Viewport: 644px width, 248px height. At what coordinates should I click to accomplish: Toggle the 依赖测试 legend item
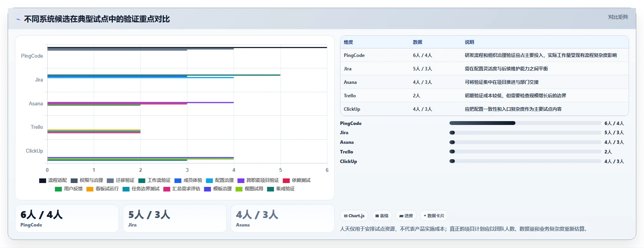(x=296, y=180)
